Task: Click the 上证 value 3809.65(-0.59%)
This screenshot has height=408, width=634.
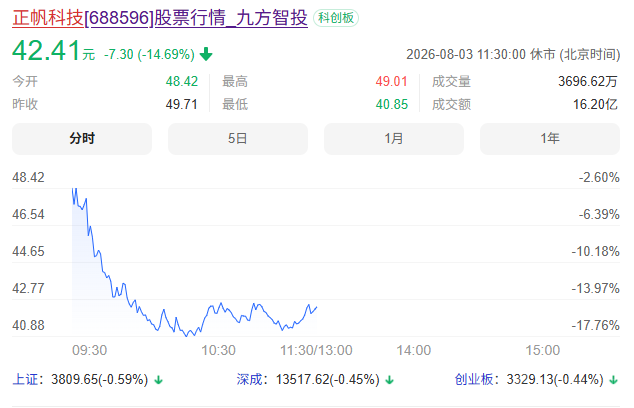Action: tap(99, 380)
